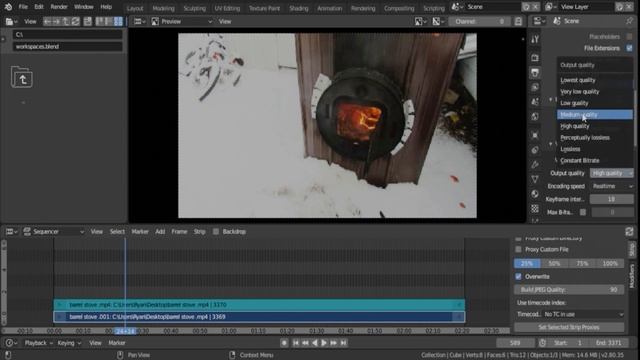Open the File menu
Viewport: 640px width, 360px height.
coord(23,7)
